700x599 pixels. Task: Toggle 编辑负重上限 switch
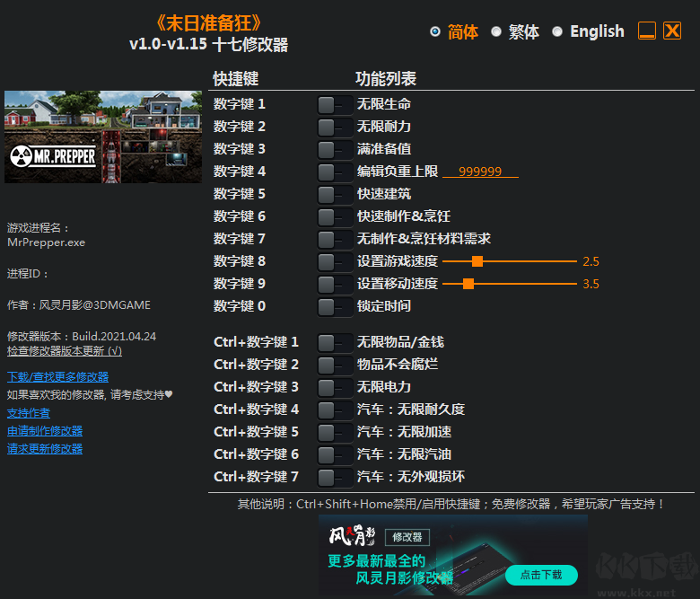[x=335, y=172]
